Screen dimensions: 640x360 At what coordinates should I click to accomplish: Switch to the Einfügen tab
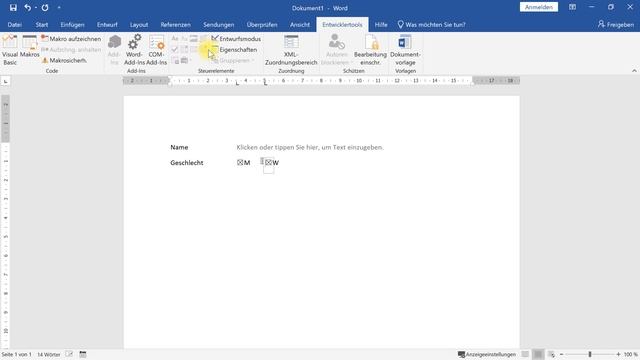tap(72, 24)
